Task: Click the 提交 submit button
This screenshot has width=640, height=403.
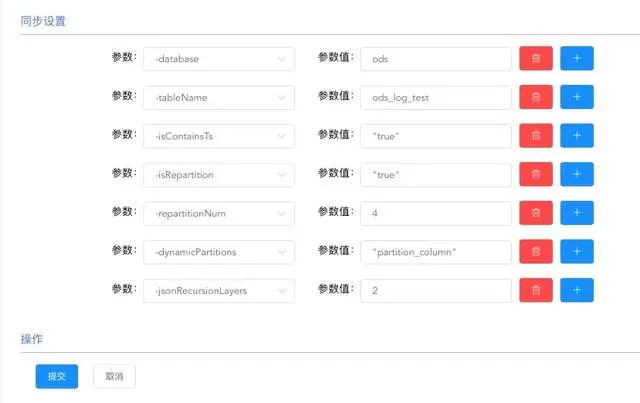Action: pyautogui.click(x=57, y=376)
